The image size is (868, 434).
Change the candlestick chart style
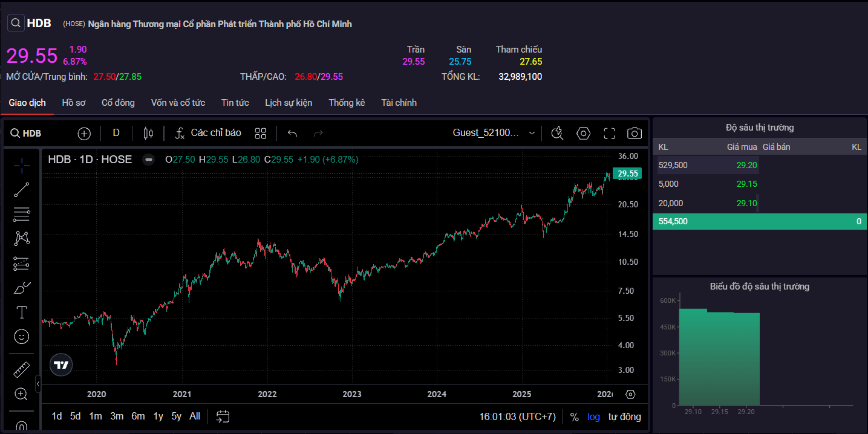[x=148, y=133]
